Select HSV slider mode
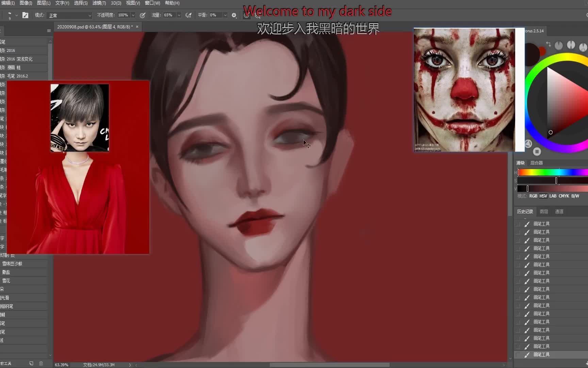Viewport: 588px width, 368px height. (x=543, y=196)
